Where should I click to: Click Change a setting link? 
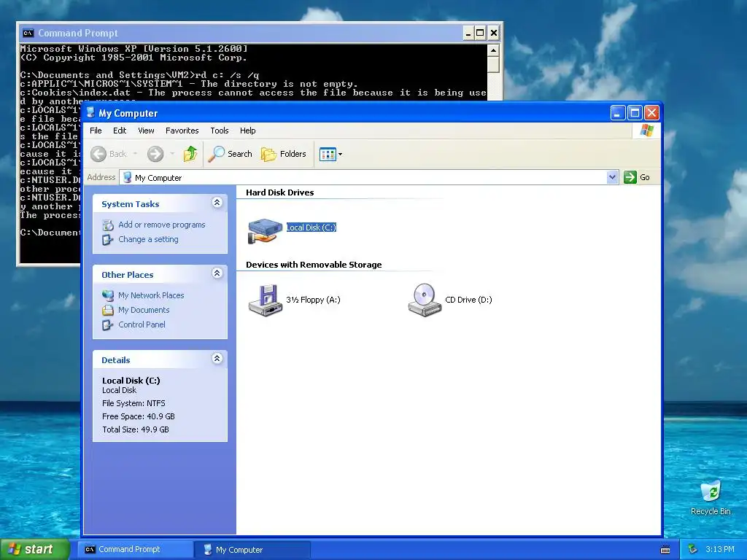148,239
